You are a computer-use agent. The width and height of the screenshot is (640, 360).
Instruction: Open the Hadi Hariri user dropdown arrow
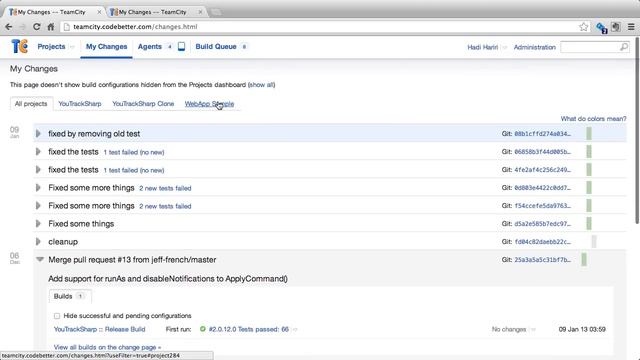(x=504, y=47)
